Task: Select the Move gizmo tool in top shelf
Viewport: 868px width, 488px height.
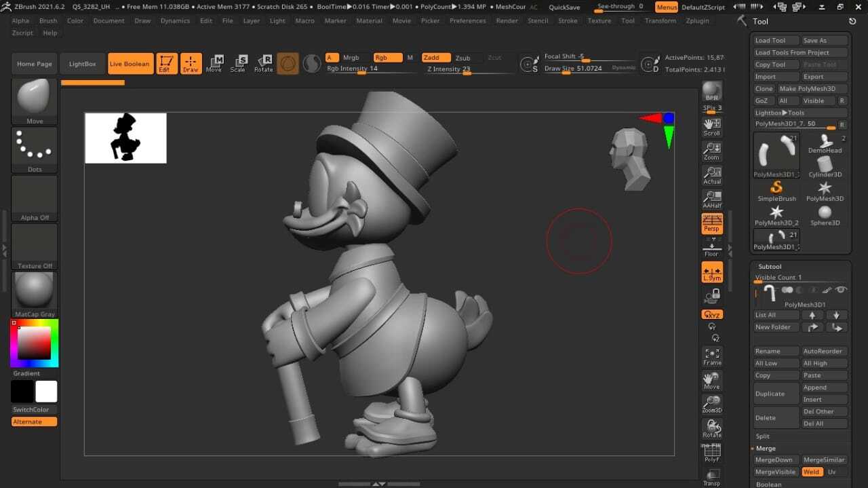Action: (214, 64)
